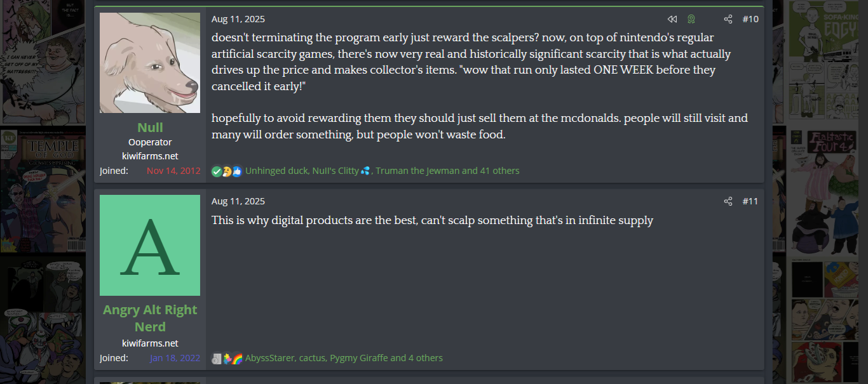This screenshot has width=868, height=384.
Task: Click the green award ribbon icon
Action: point(691,19)
